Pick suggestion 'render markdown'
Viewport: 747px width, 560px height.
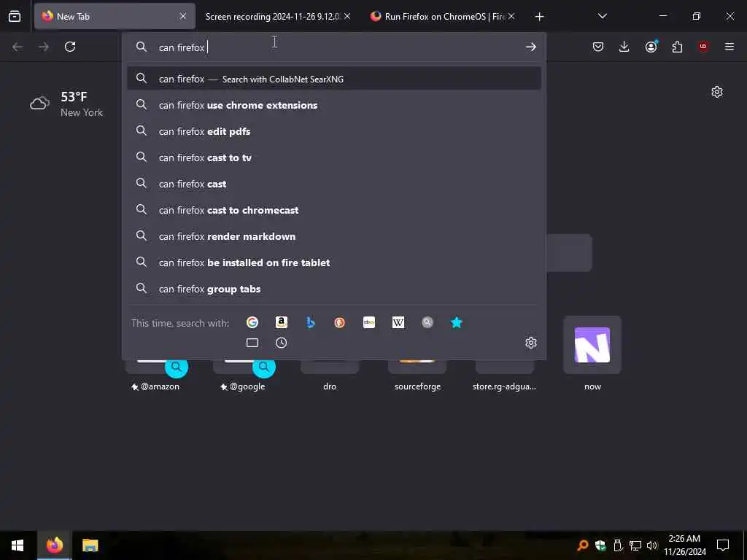[x=334, y=236]
